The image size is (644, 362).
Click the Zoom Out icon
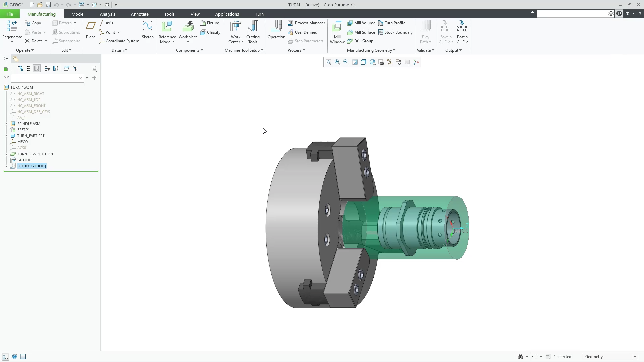[346, 62]
